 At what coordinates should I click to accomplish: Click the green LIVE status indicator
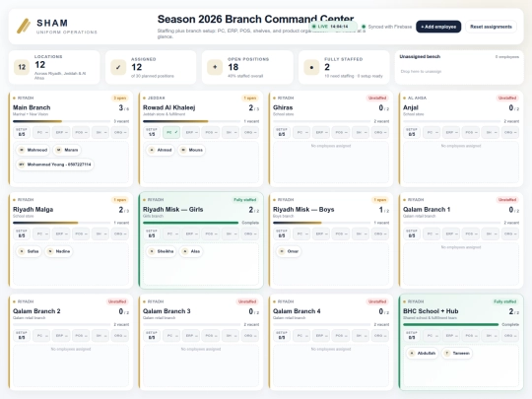point(332,27)
